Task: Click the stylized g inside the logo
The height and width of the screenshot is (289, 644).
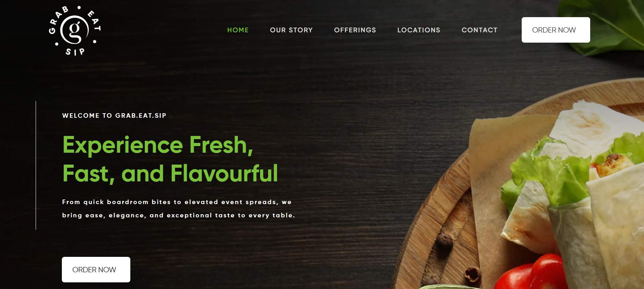Action: (74, 30)
